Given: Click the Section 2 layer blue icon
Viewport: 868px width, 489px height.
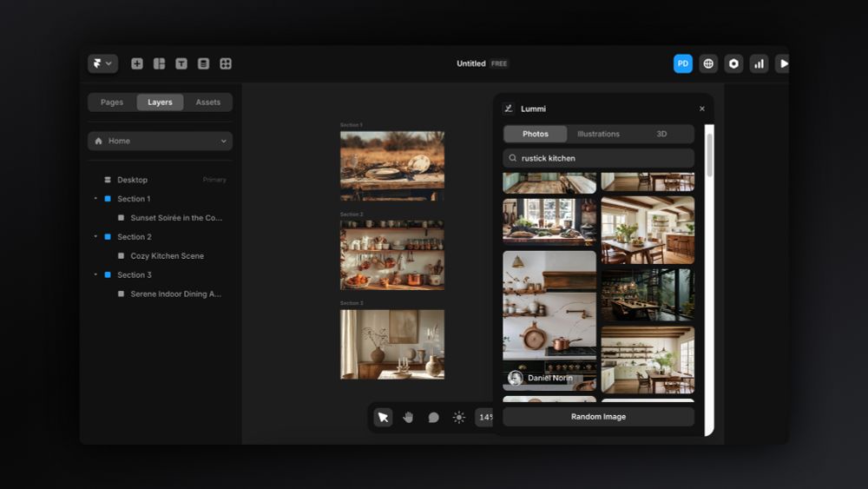Looking at the screenshot, I should (x=108, y=237).
